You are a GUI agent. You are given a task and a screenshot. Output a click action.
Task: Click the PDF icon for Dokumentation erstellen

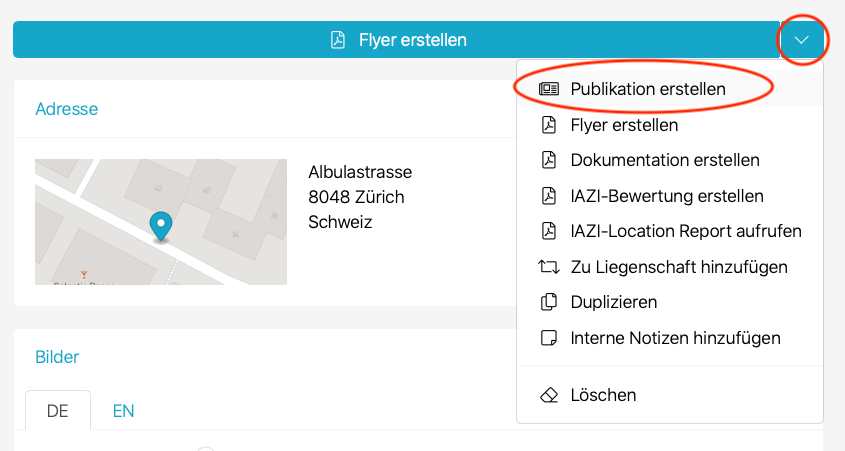pyautogui.click(x=548, y=160)
